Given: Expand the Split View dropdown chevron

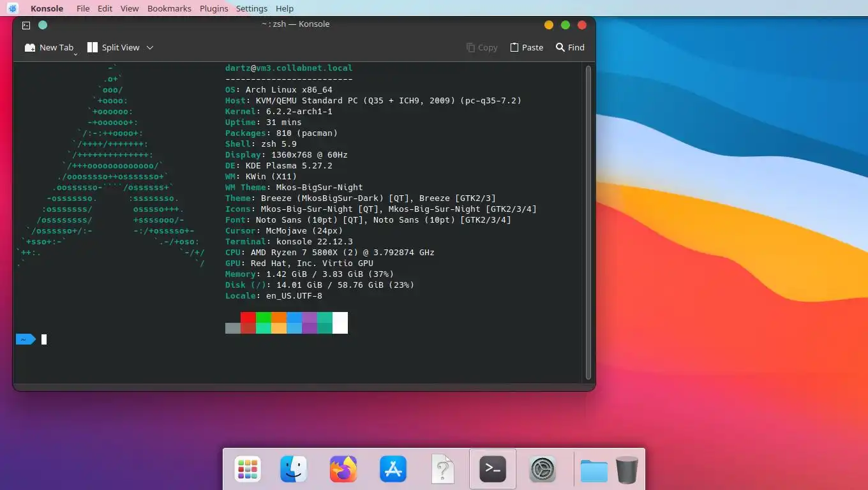Looking at the screenshot, I should (x=150, y=48).
